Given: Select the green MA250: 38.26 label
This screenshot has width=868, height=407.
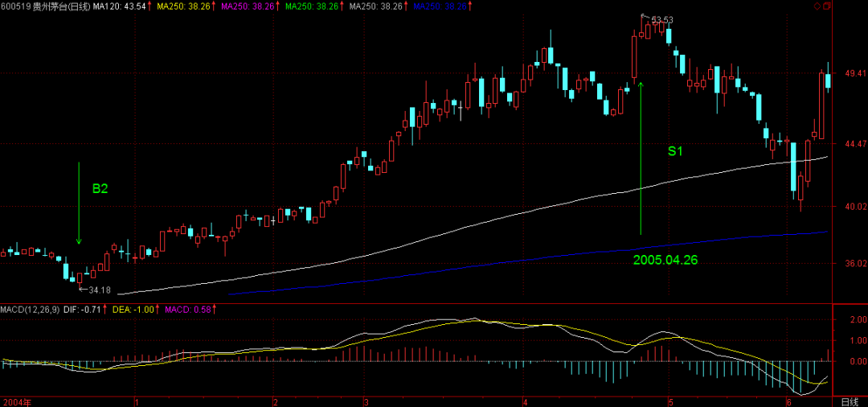Looking at the screenshot, I should click(x=312, y=6).
